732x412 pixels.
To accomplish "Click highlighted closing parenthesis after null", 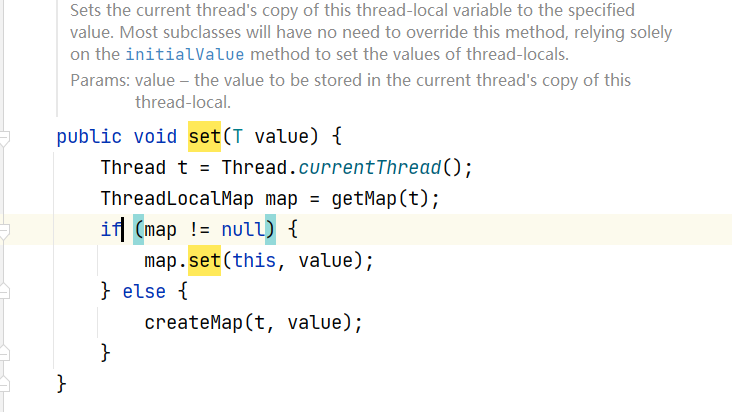I will pos(270,230).
